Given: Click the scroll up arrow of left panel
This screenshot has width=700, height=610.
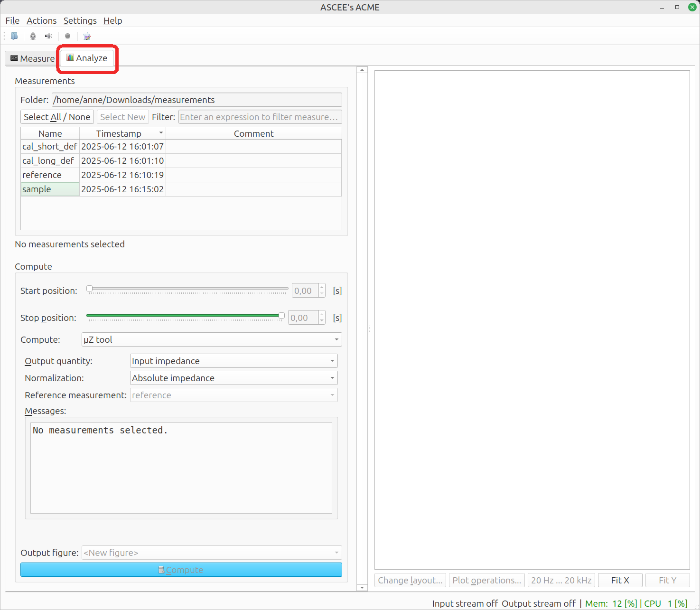Looking at the screenshot, I should point(362,70).
